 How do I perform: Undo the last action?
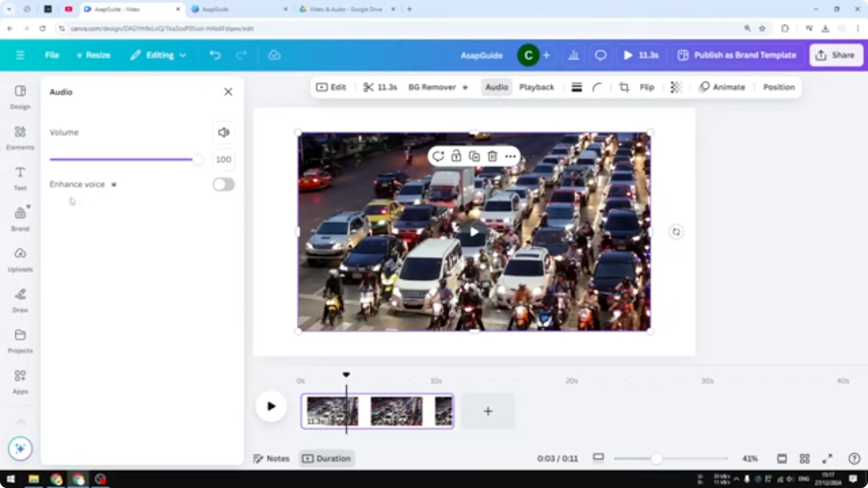point(216,55)
